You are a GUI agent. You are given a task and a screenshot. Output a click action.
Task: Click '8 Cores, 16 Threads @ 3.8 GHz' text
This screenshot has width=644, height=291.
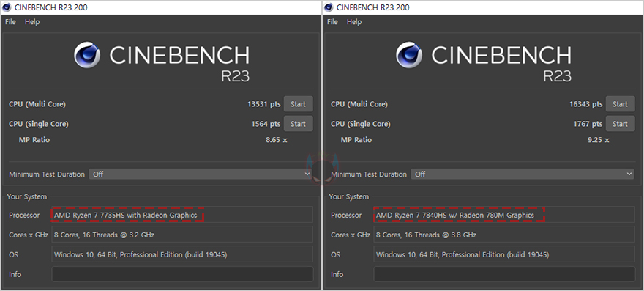coord(427,235)
